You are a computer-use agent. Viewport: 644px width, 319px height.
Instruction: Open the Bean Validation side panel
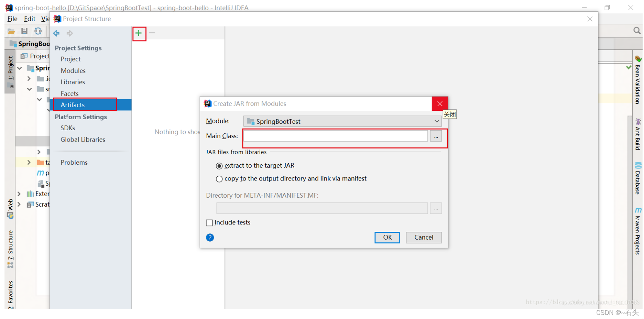point(638,80)
